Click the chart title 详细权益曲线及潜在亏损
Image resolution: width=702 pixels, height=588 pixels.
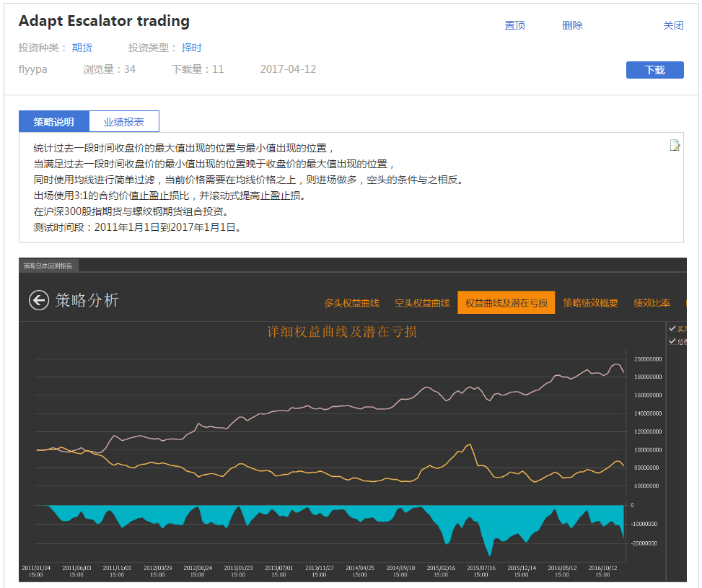click(x=342, y=332)
